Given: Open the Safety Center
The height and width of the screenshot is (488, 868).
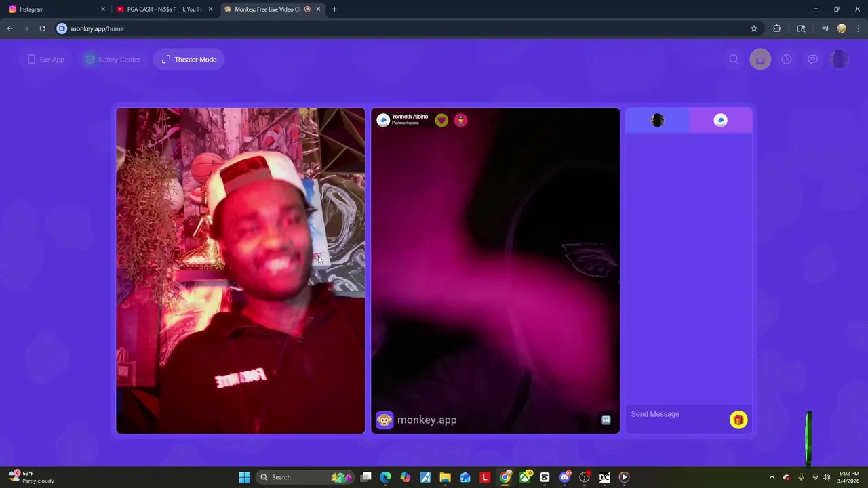Looking at the screenshot, I should (112, 60).
